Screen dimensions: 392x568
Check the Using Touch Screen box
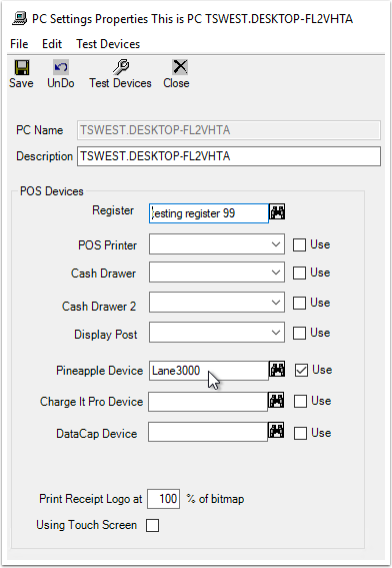[x=153, y=525]
